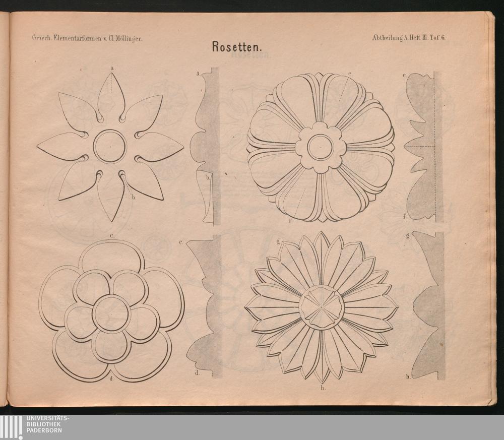
Task: Click label "h." below the bottom-right rosette
Action: pos(323,388)
